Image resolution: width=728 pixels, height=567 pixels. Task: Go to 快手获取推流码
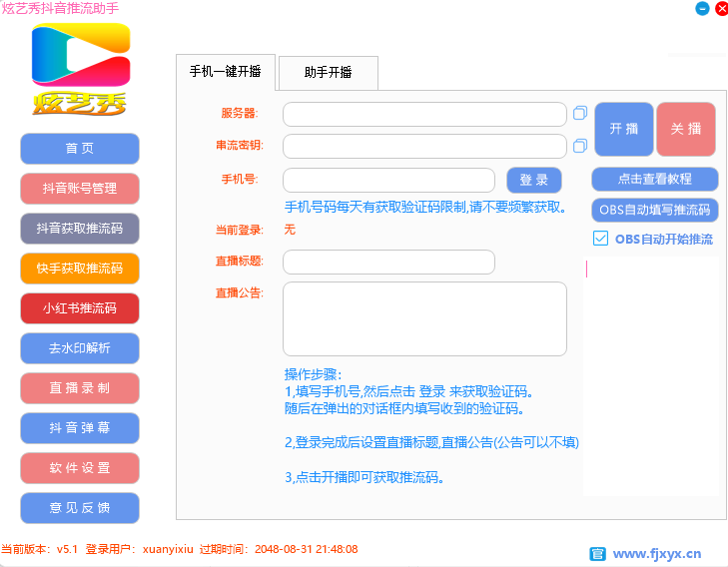pos(80,269)
